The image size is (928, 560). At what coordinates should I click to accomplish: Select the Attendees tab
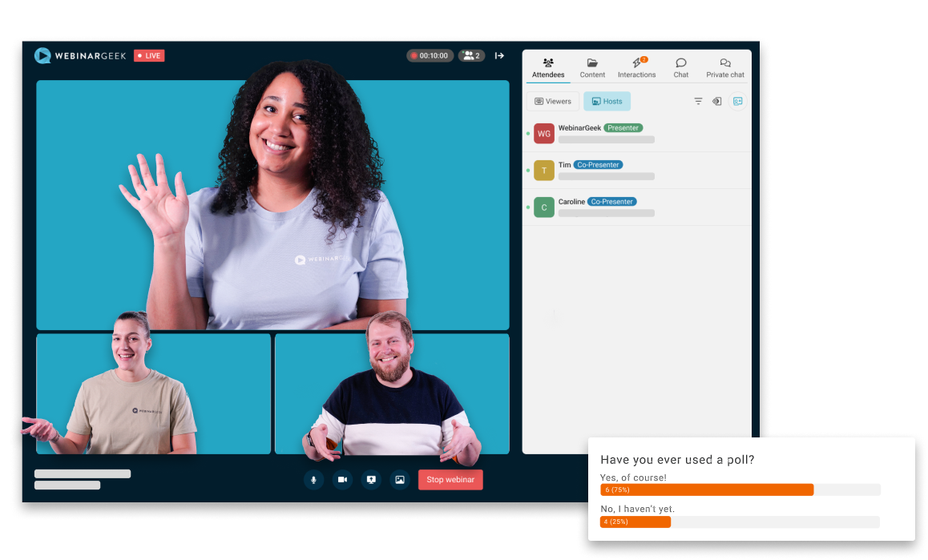click(548, 68)
